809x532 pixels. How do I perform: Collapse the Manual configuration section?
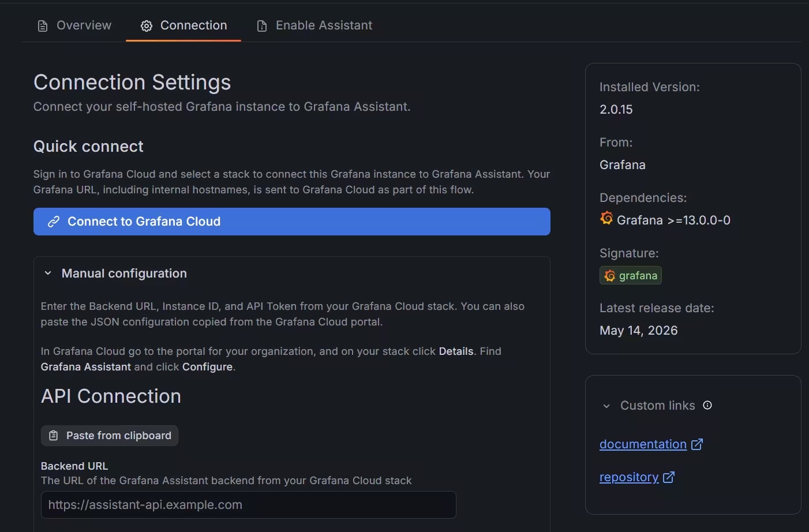point(48,274)
